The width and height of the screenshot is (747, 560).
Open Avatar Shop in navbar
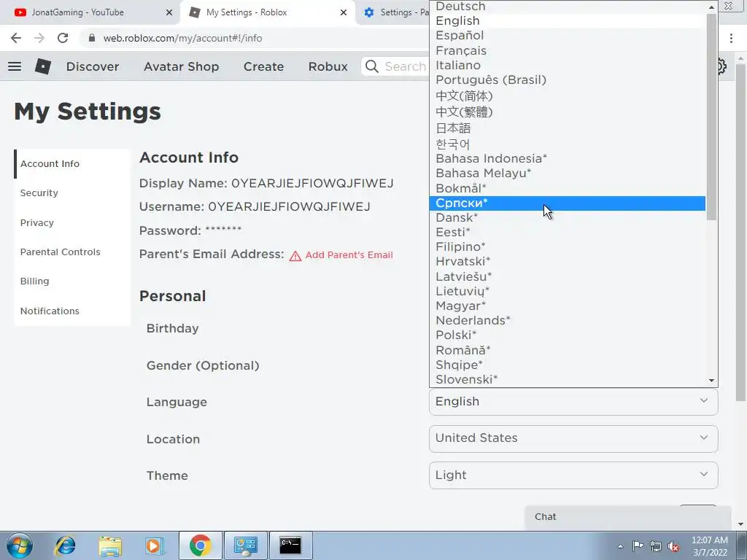coord(181,66)
